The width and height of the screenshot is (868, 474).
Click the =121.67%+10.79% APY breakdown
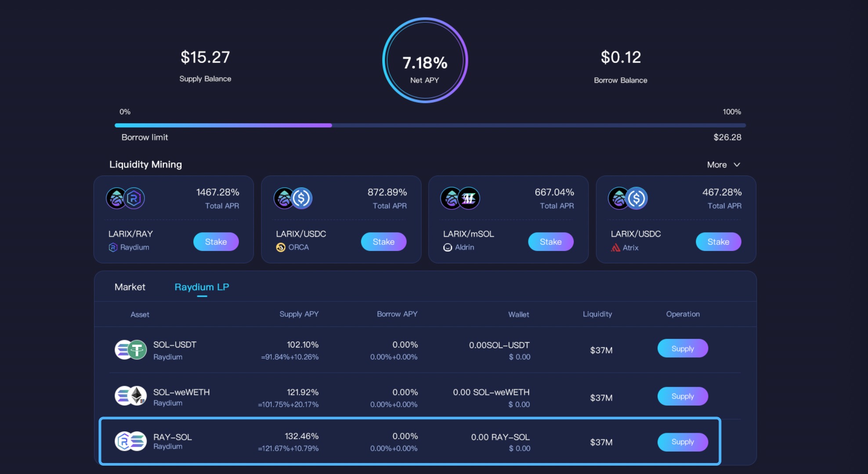[x=288, y=449]
